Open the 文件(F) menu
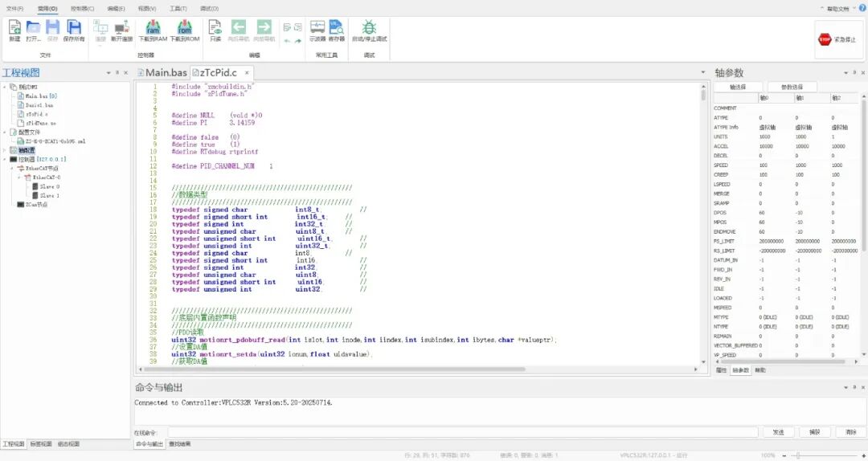868x461 pixels. 15,8
